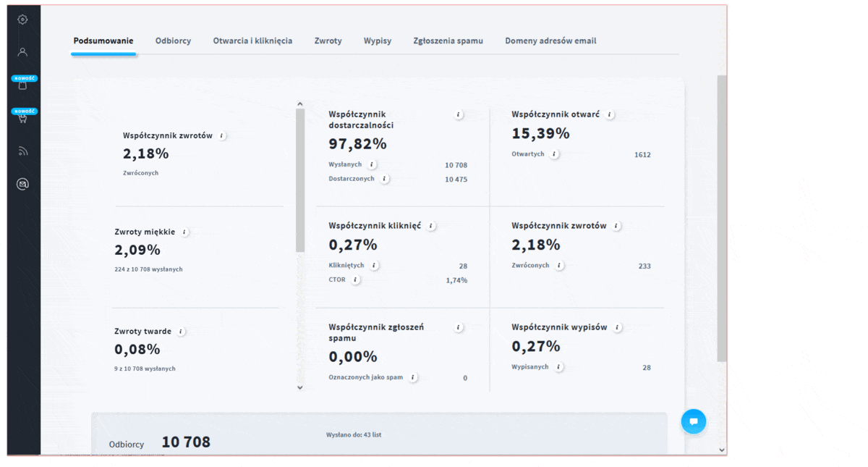868x467 pixels.
Task: Open Domeny adresów email tab
Action: pos(550,41)
